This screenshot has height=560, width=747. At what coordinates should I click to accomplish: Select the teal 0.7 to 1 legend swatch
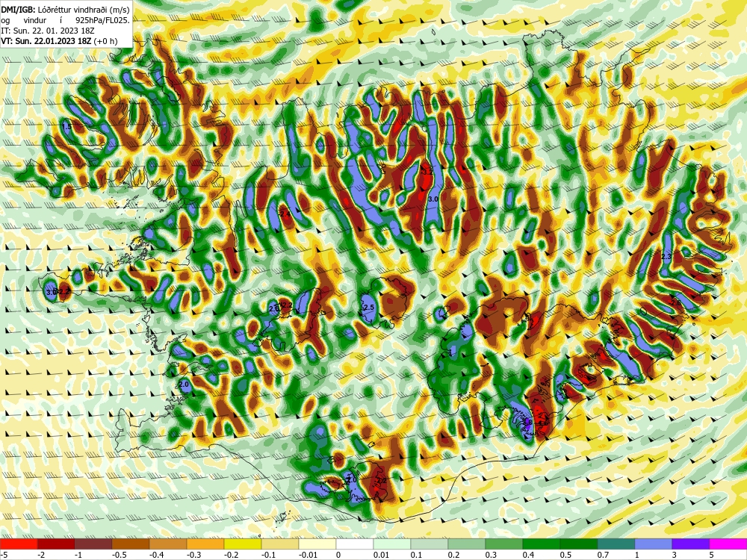pyautogui.click(x=616, y=544)
